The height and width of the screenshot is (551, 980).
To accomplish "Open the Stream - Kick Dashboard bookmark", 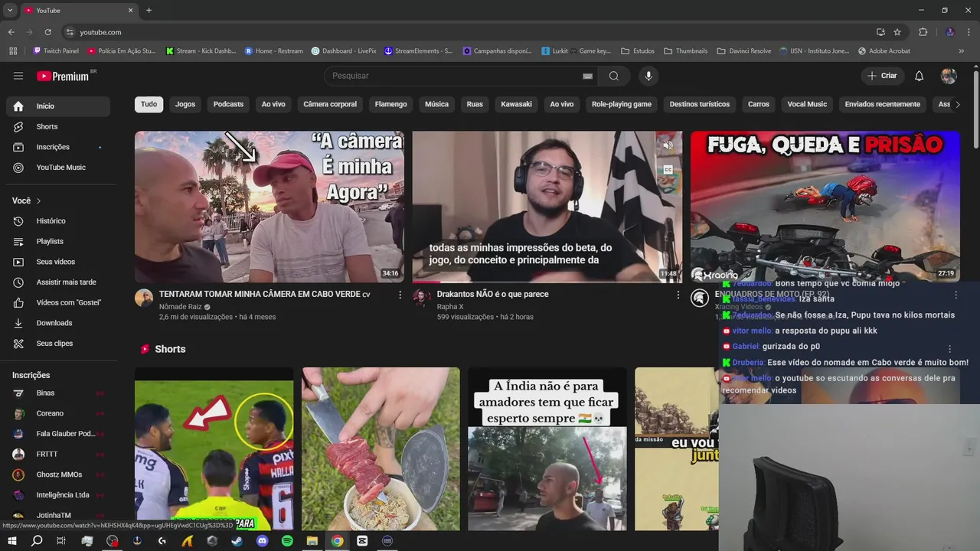I will tap(201, 51).
